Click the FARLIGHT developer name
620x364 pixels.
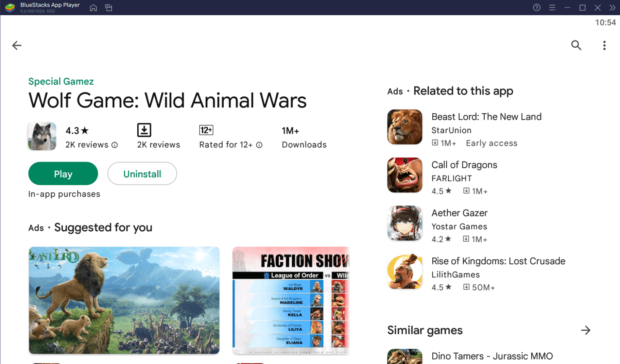point(452,179)
